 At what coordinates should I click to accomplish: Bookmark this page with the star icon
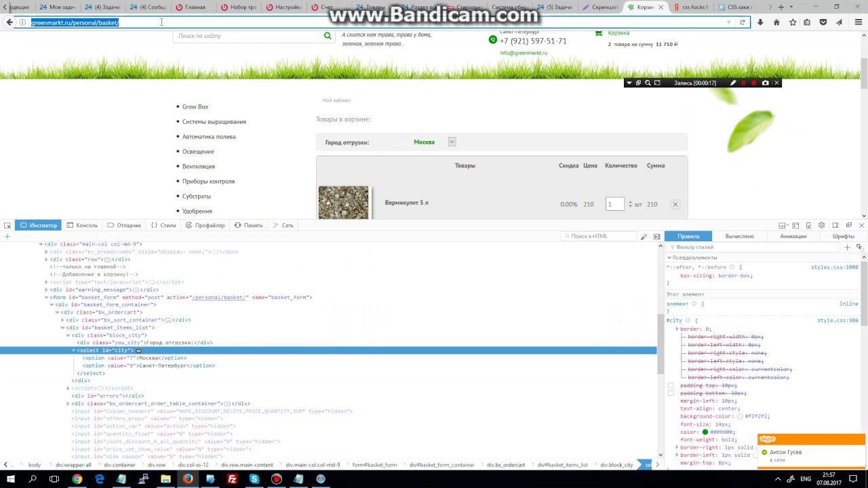click(x=793, y=22)
